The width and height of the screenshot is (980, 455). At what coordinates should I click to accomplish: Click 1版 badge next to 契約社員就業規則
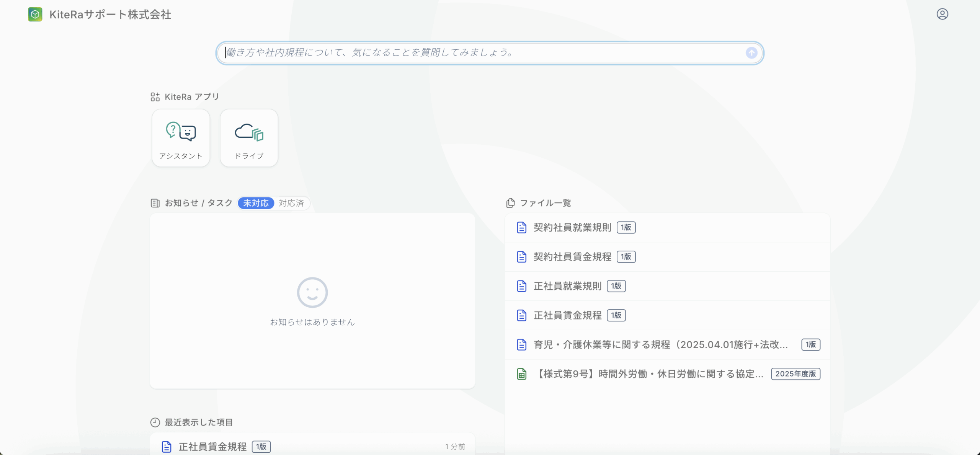coord(626,227)
